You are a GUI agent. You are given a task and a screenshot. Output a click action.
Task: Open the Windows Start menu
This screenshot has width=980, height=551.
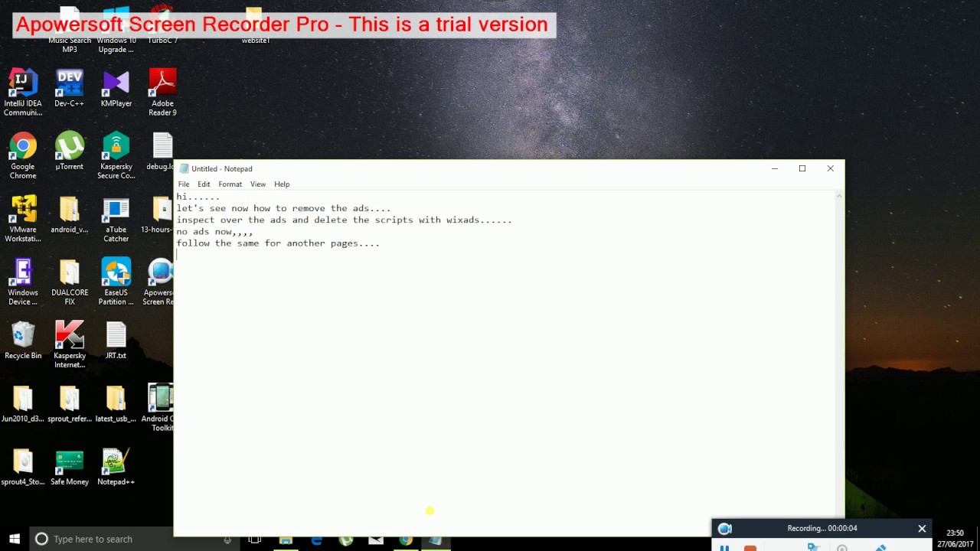[x=15, y=539]
